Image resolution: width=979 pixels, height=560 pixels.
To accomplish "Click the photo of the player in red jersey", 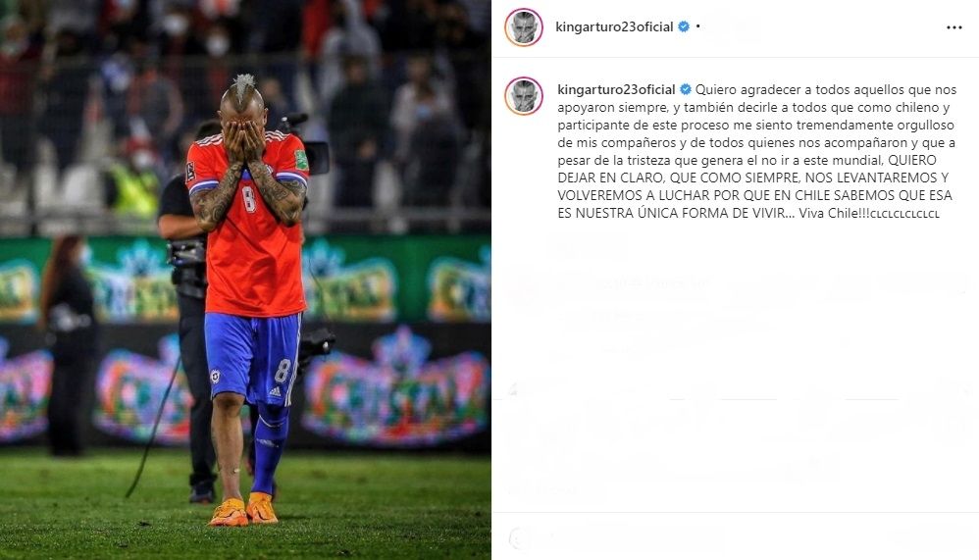I will pyautogui.click(x=245, y=280).
